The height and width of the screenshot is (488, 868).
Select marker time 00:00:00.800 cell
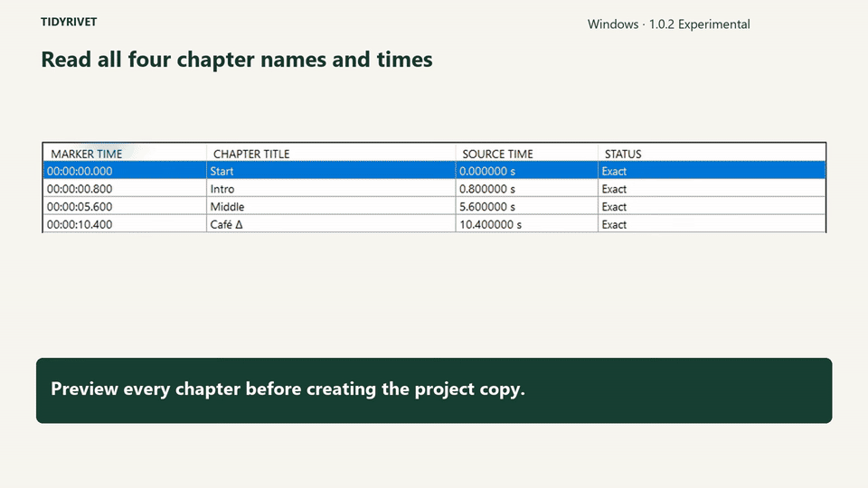pos(125,189)
